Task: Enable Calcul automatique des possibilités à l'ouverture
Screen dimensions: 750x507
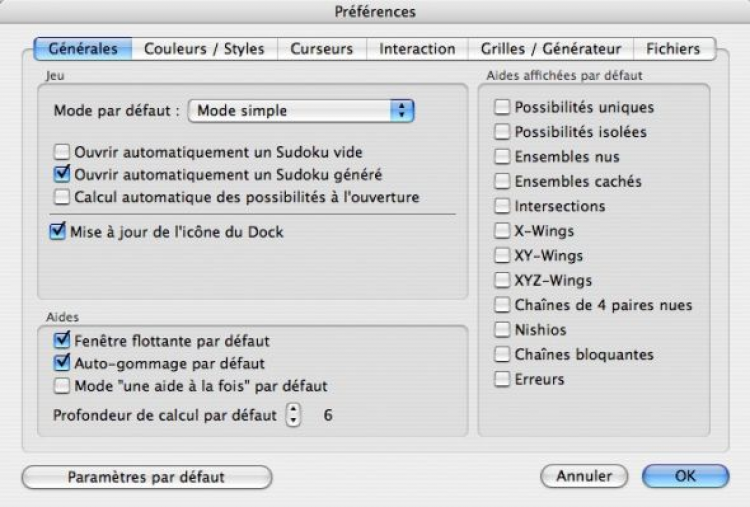Action: pos(61,197)
